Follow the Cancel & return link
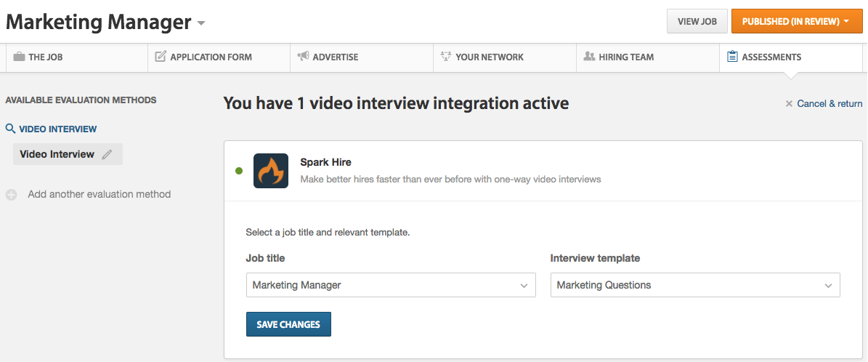Image resolution: width=868 pixels, height=362 pixels. tap(830, 104)
